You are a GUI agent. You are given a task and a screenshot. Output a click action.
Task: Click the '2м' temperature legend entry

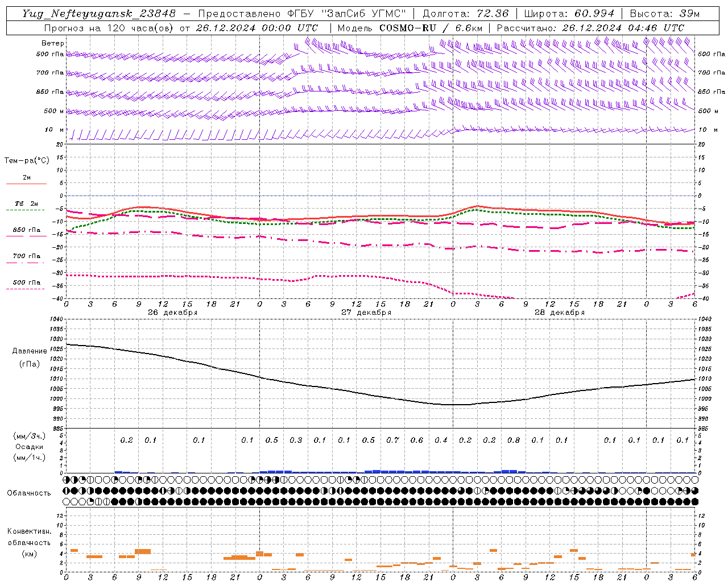coord(27,178)
